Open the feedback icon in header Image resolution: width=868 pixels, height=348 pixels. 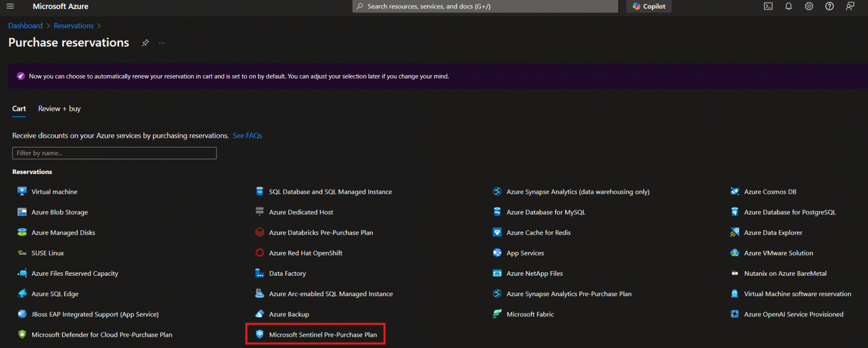tap(849, 6)
